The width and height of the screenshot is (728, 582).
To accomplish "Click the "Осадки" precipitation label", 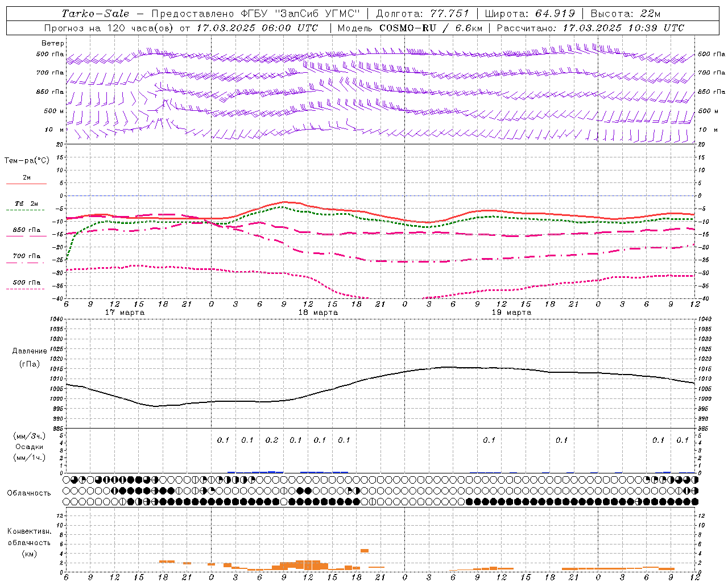I will (x=30, y=447).
